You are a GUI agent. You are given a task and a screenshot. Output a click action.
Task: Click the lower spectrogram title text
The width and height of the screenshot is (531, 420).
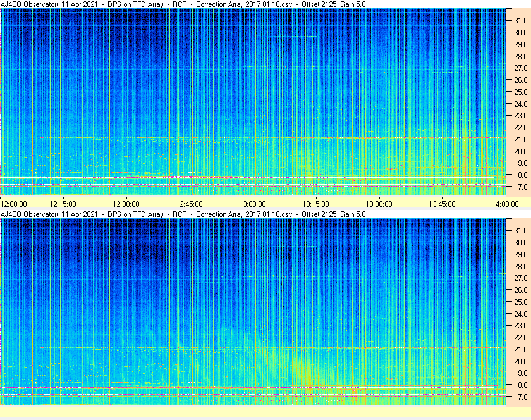click(x=183, y=214)
